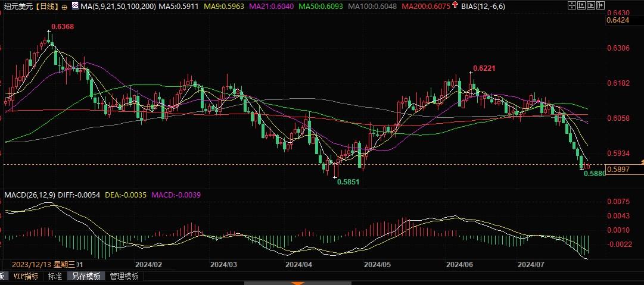The height and width of the screenshot is (285, 644).
Task: Open the VIP指标 tab
Action: [x=26, y=277]
